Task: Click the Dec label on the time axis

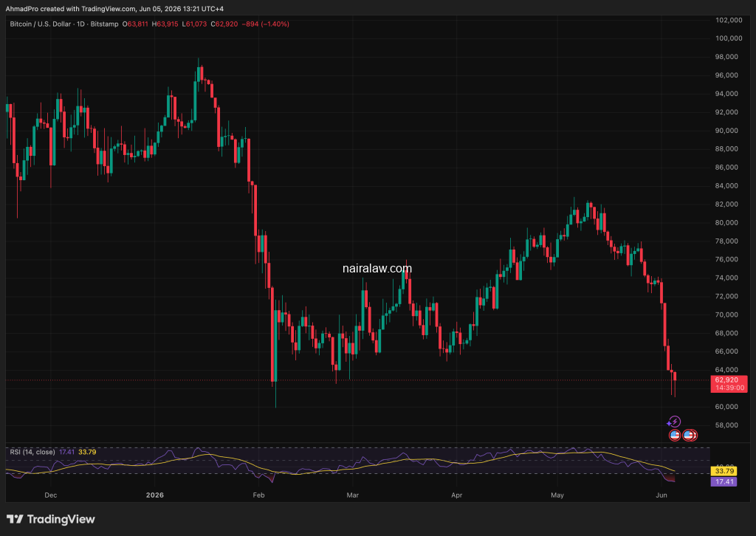Action: (x=51, y=495)
